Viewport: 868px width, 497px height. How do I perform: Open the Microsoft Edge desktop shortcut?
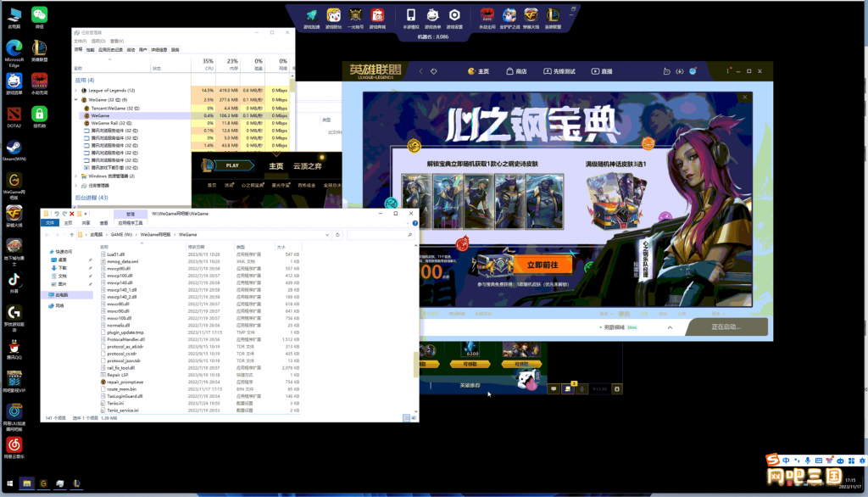14,53
